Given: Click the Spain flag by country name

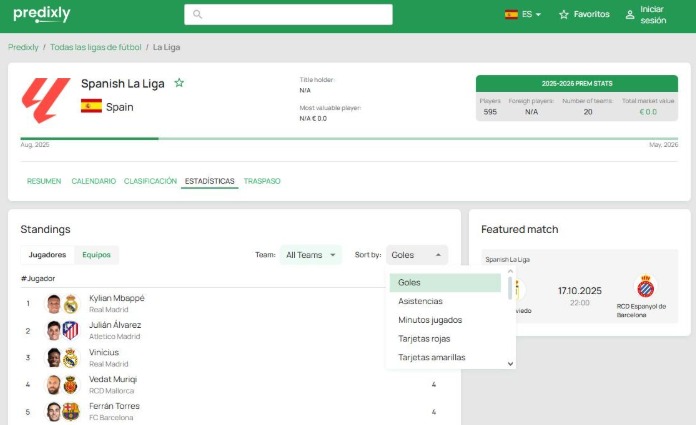Looking at the screenshot, I should 91,106.
